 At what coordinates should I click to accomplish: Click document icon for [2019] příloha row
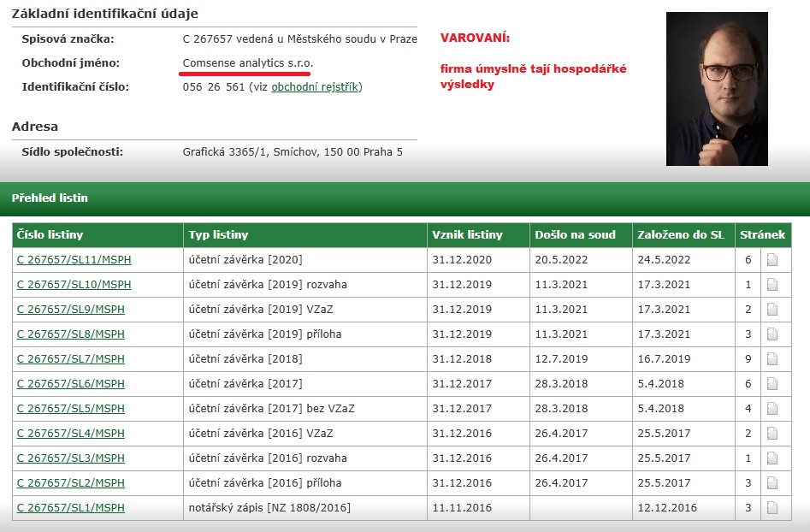(772, 334)
